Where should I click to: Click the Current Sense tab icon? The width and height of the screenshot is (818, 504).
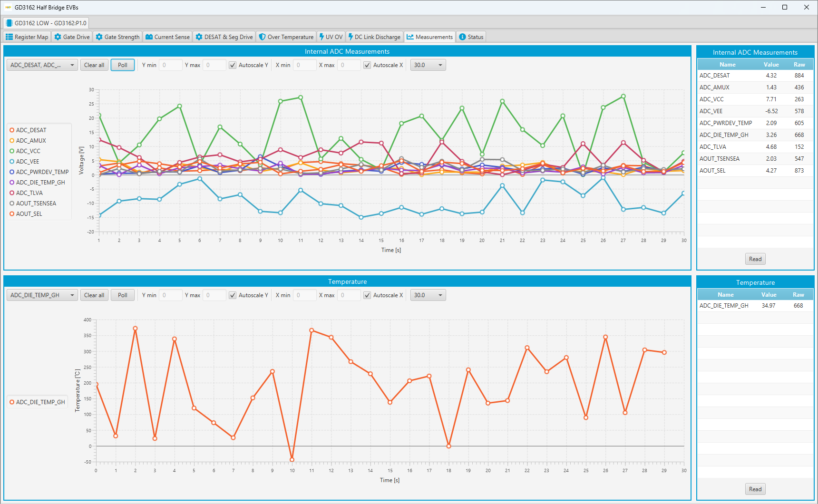click(149, 37)
